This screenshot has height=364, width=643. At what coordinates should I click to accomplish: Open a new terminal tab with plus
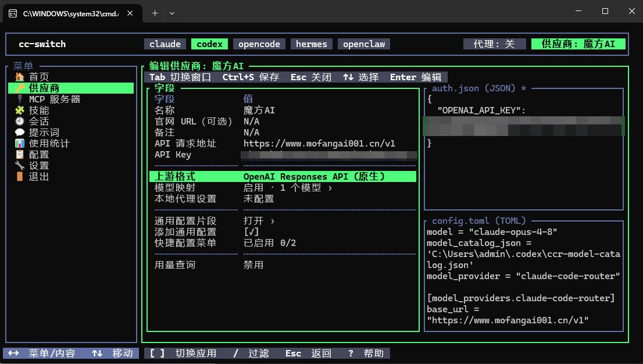coord(155,13)
